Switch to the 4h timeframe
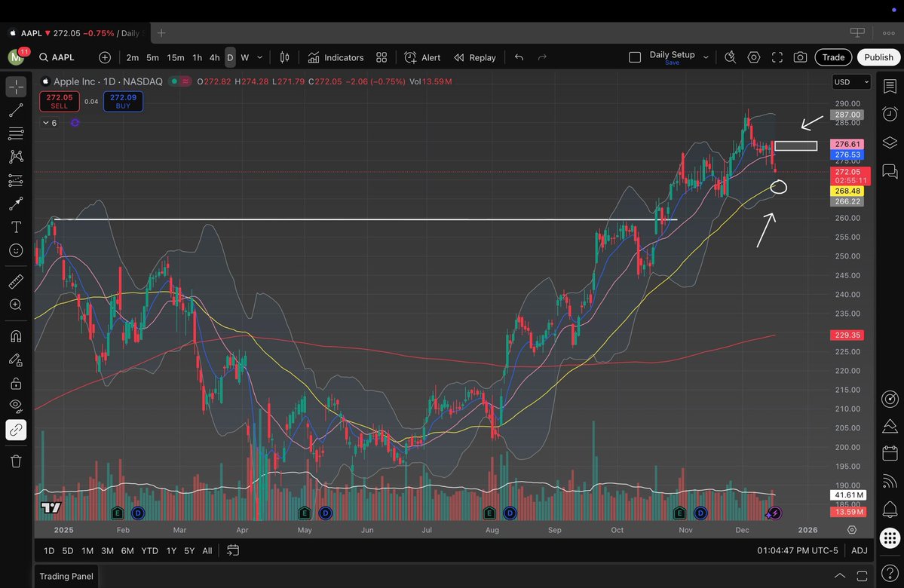 tap(214, 57)
